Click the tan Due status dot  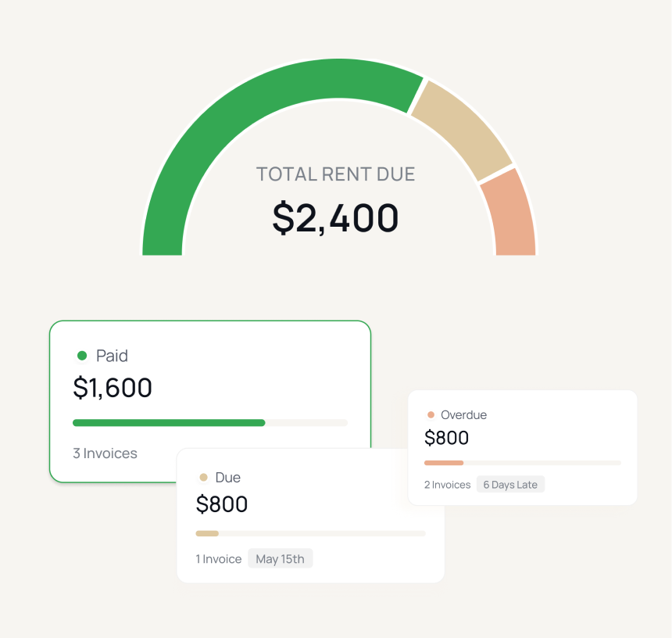(x=204, y=478)
